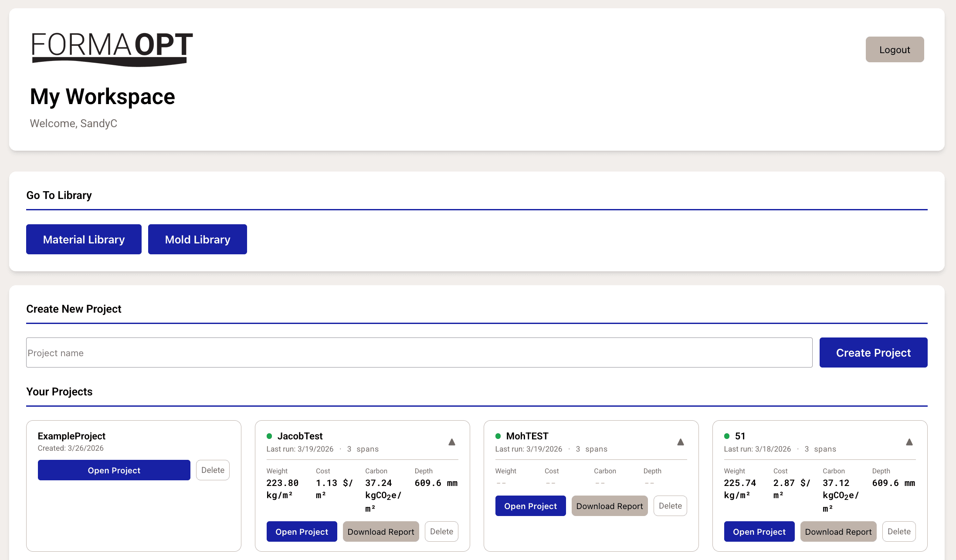Image resolution: width=956 pixels, height=560 pixels.
Task: Open the MohTEST project
Action: pyautogui.click(x=530, y=506)
